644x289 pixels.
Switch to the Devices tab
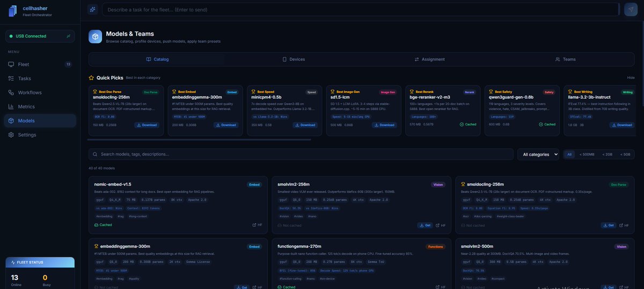click(294, 59)
